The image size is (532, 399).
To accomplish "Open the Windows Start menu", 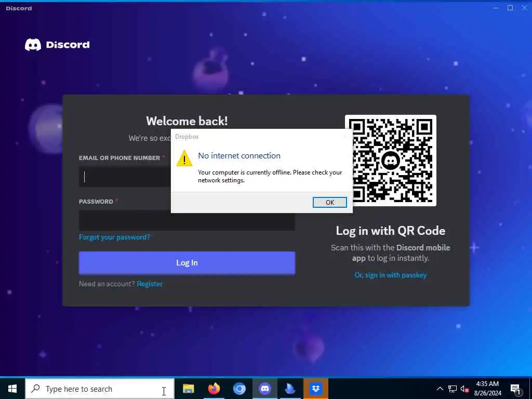I will click(x=12, y=389).
